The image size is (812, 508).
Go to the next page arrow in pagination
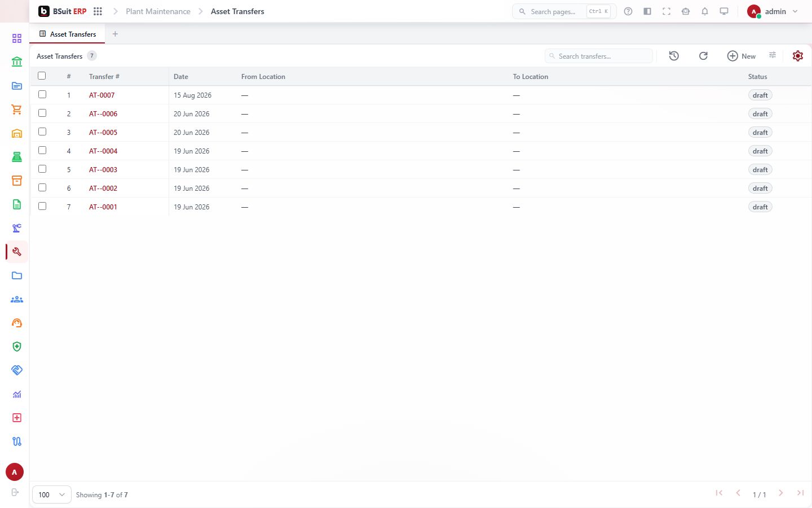781,493
